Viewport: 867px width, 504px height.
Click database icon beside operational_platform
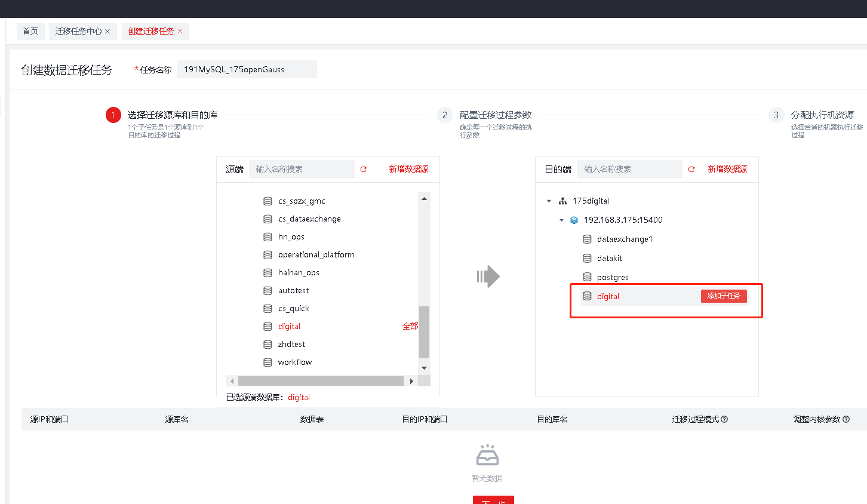point(268,255)
